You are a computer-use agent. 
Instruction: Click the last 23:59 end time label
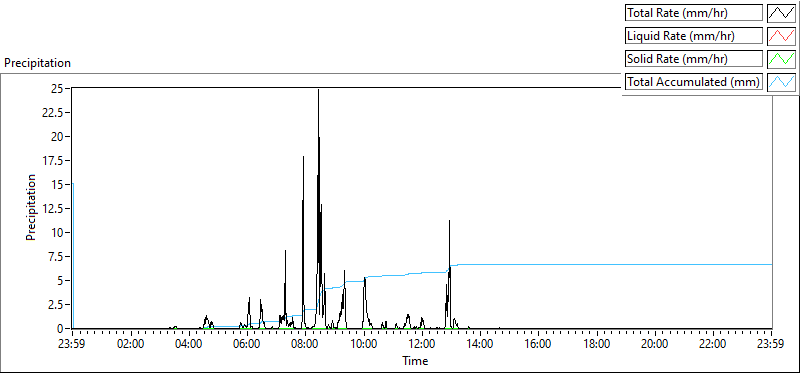[771, 343]
